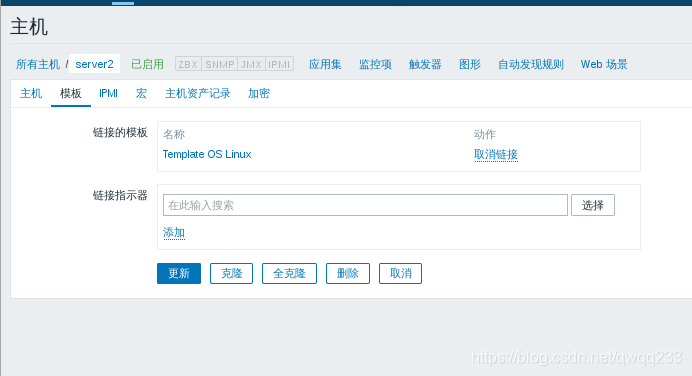Click the 主机 page heading
Viewport: 692px width, 376px height.
29,26
